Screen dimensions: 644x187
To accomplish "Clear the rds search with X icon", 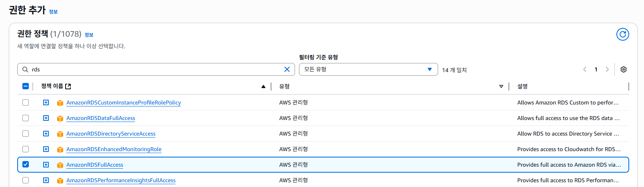I will tap(287, 69).
